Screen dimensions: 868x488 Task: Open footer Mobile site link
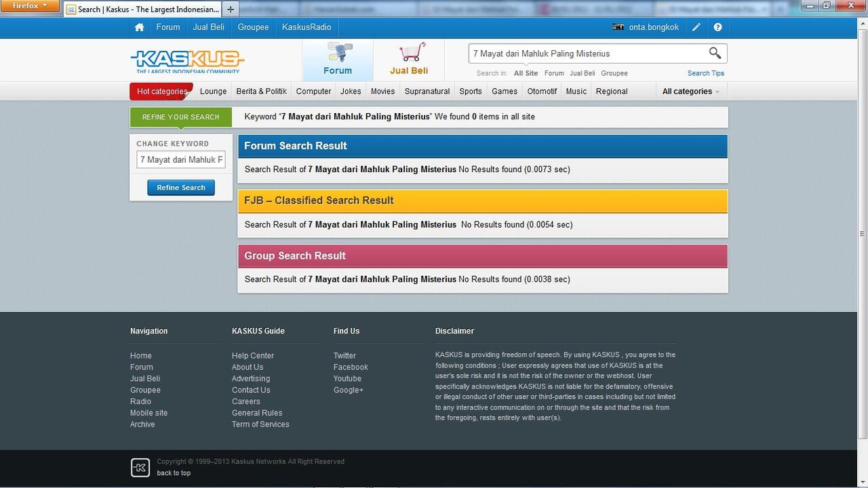149,413
